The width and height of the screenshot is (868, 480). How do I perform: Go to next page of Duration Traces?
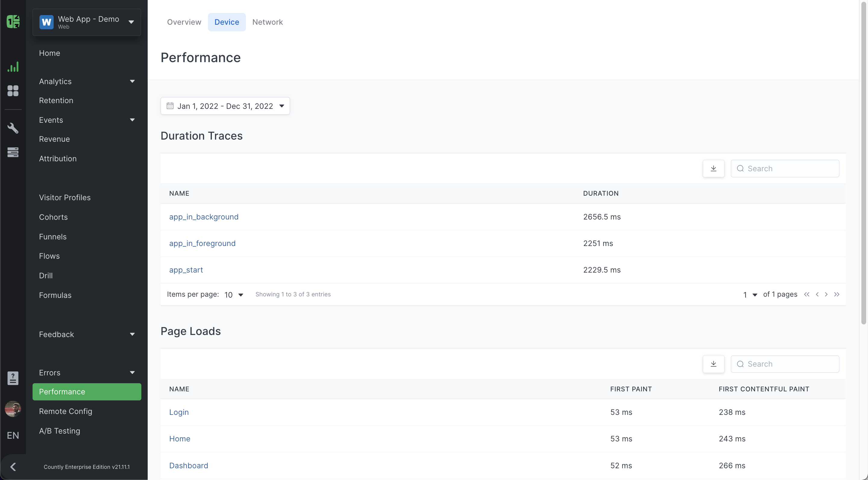point(826,294)
